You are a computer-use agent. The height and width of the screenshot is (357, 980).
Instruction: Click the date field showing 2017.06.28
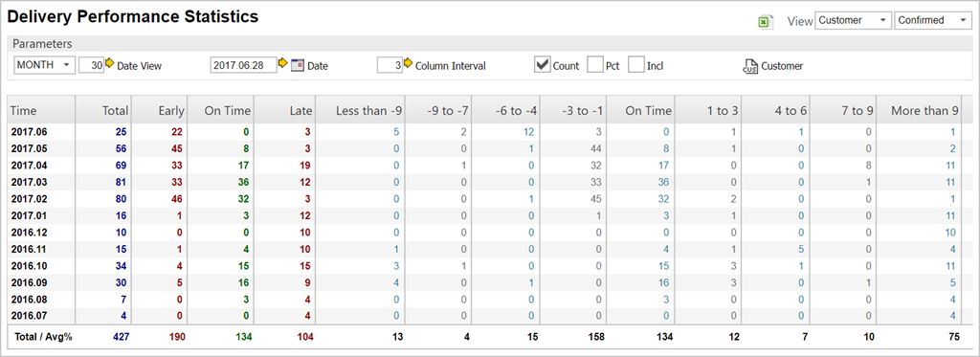(x=243, y=65)
